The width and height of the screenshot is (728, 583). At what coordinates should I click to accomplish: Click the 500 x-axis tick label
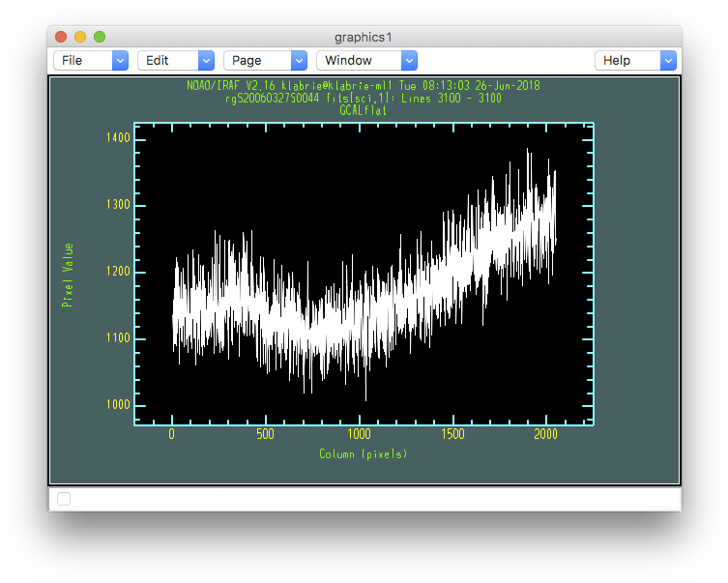coord(265,434)
